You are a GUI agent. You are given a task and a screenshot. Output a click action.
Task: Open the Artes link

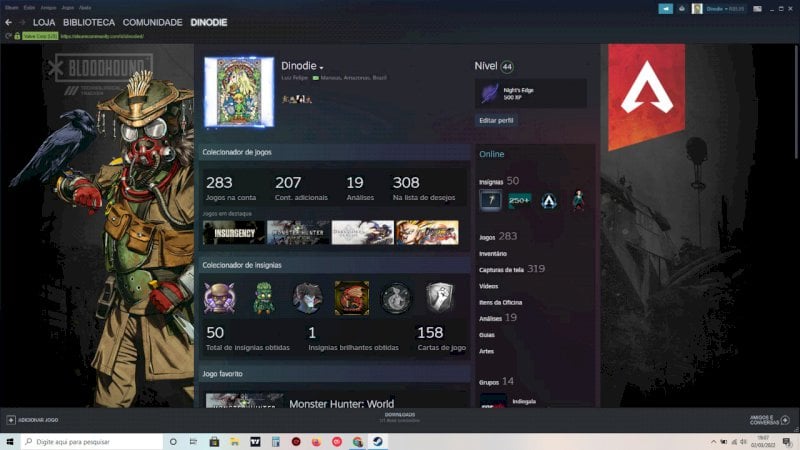486,352
